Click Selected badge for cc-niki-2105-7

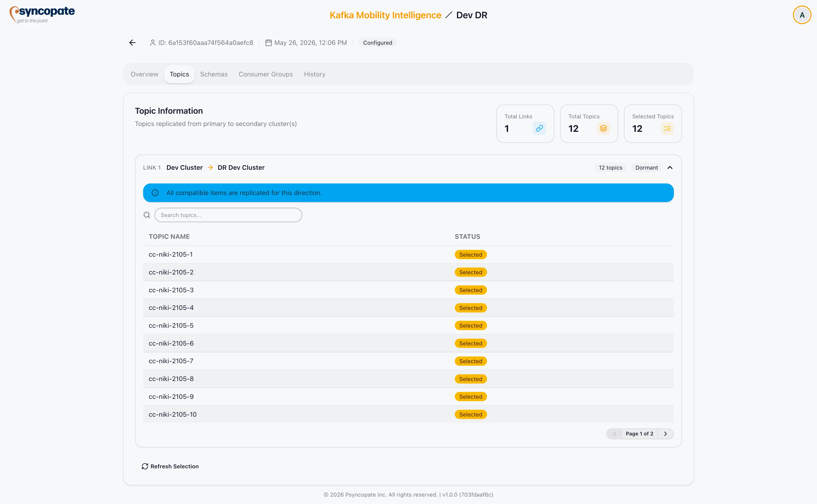pos(471,361)
